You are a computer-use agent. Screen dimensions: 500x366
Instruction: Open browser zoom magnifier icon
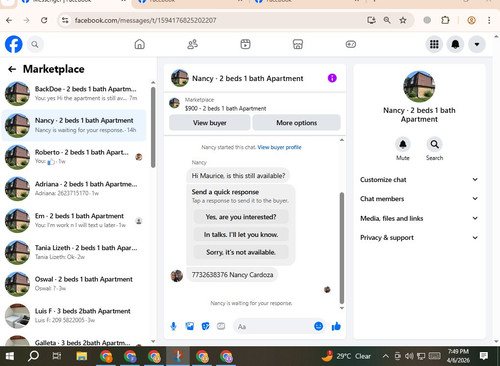point(387,20)
